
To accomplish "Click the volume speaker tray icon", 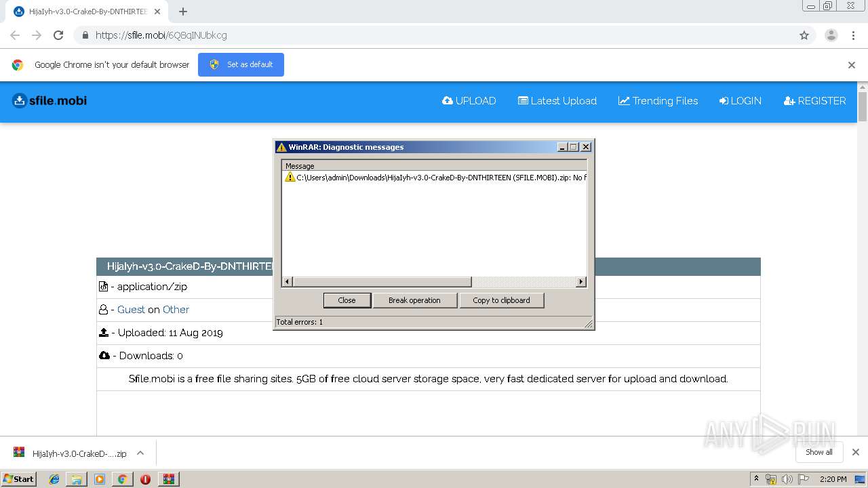I will 787,479.
